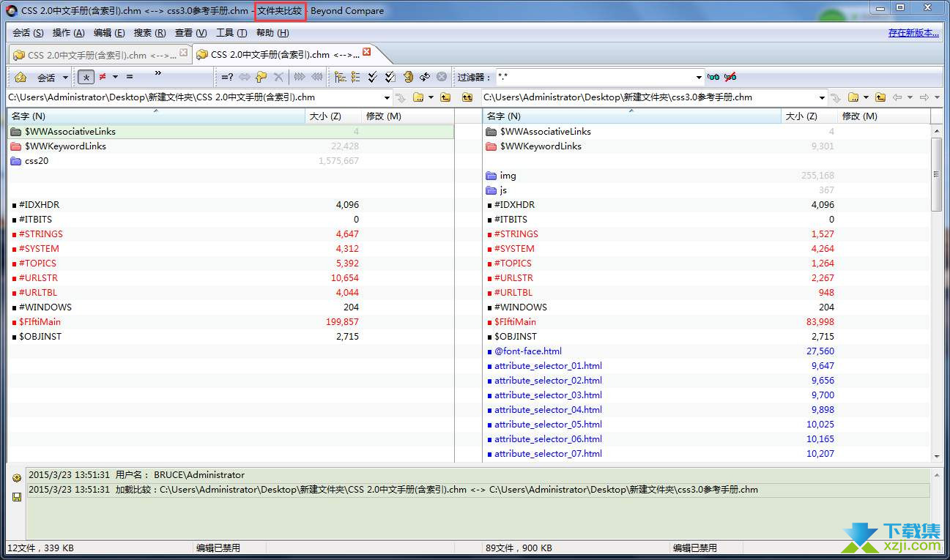Open the 编辑 (E) menu
This screenshot has height=560, width=950.
tap(109, 33)
